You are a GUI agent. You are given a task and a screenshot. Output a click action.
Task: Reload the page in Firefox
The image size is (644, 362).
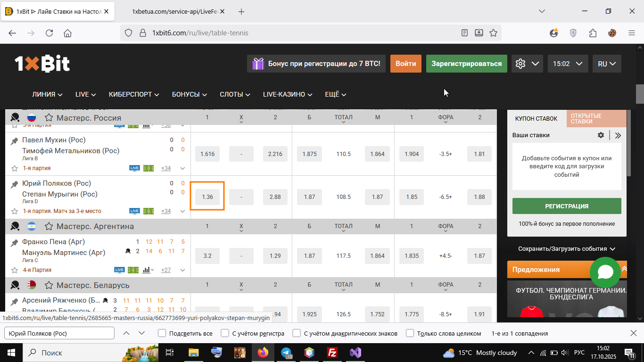[49, 33]
